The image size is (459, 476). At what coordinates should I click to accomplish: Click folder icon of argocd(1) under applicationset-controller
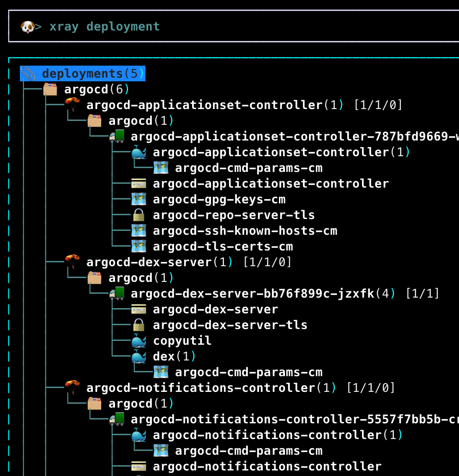[x=94, y=121]
